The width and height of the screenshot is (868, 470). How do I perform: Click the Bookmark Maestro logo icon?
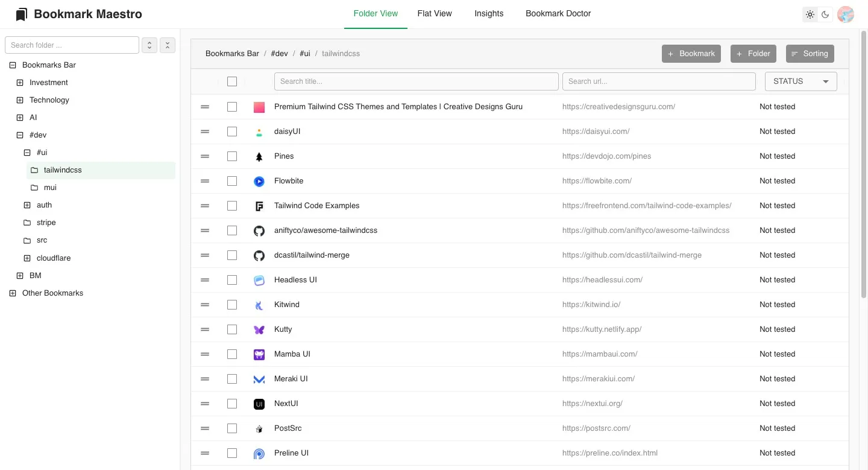[22, 14]
